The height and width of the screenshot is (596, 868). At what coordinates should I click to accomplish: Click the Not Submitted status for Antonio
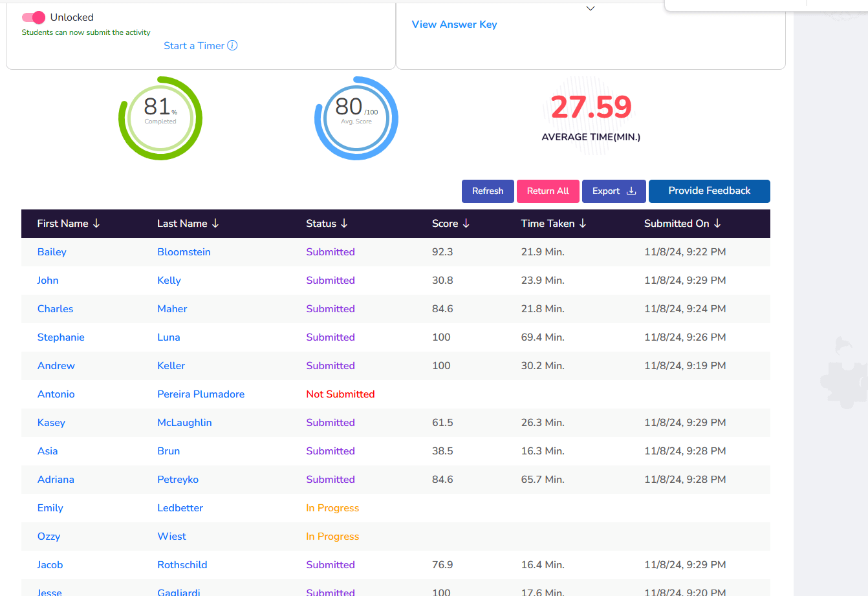[340, 394]
